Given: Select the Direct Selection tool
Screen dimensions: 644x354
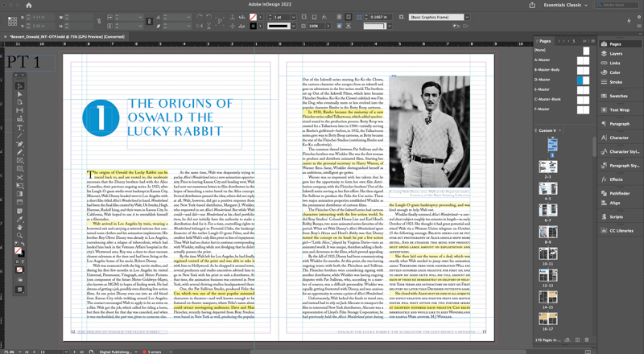Looking at the screenshot, I should tap(19, 94).
